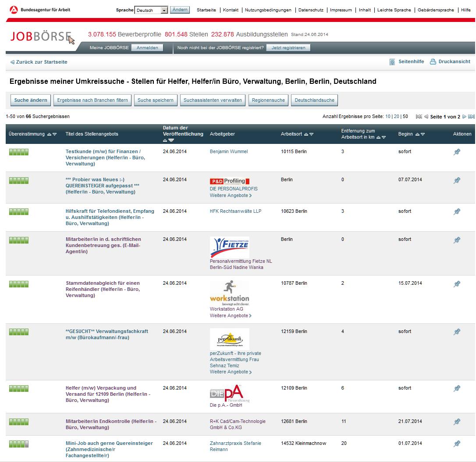Screen dimensions: 476x462
Task: Click the Workstation AG company logo
Action: [229, 293]
